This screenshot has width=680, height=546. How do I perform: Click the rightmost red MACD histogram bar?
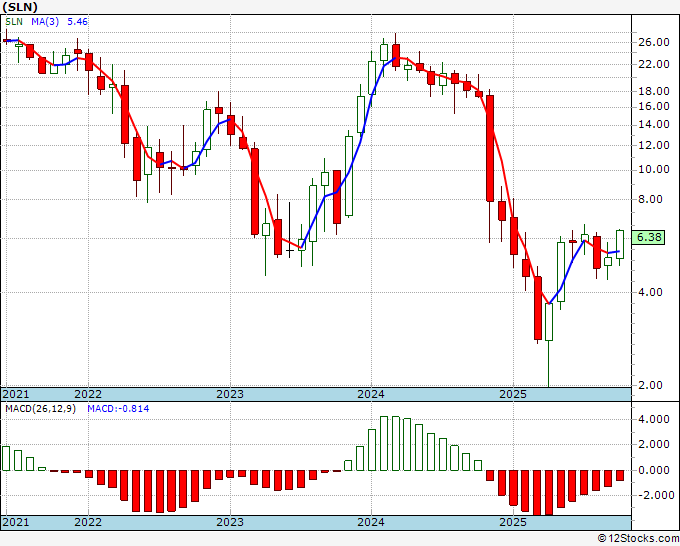[620, 475]
